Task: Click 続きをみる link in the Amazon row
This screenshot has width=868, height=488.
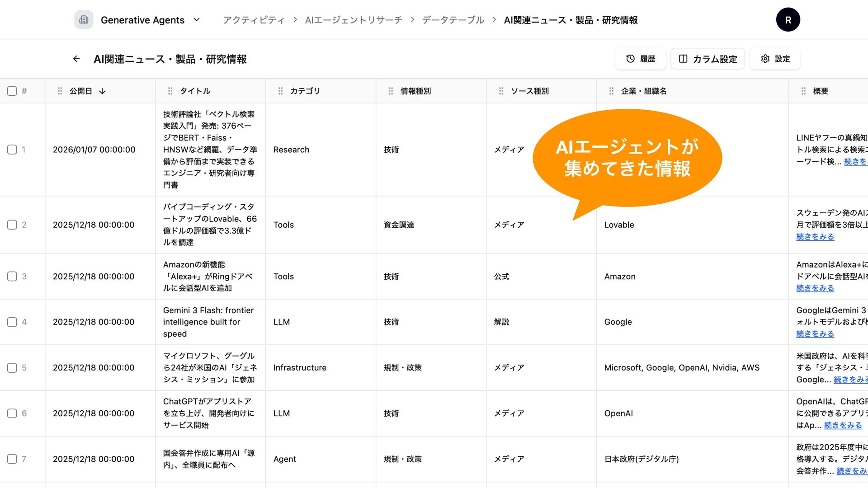Action: pos(815,288)
